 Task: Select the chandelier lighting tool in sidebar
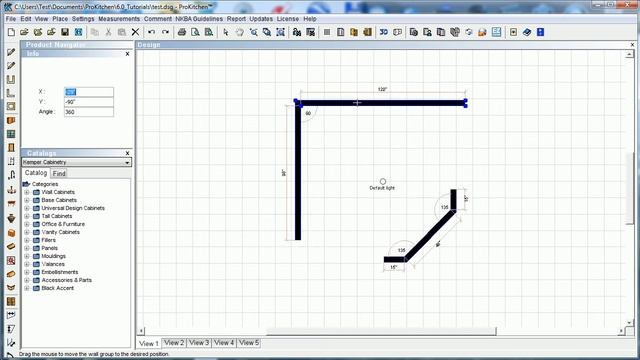click(x=11, y=189)
